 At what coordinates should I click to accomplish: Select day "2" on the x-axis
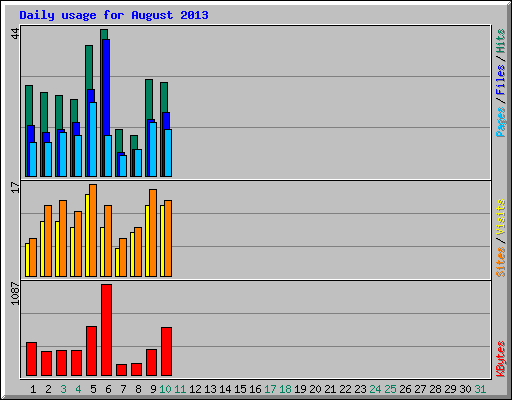click(48, 389)
